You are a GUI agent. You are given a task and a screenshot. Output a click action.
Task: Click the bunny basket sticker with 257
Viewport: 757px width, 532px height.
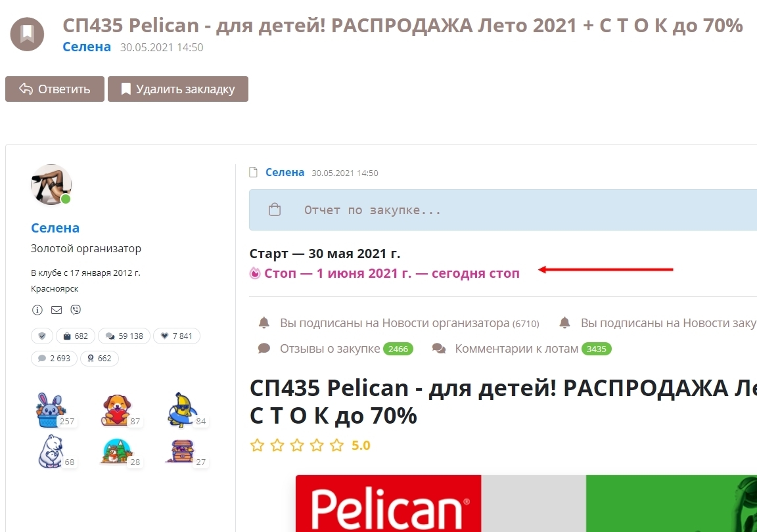point(51,410)
